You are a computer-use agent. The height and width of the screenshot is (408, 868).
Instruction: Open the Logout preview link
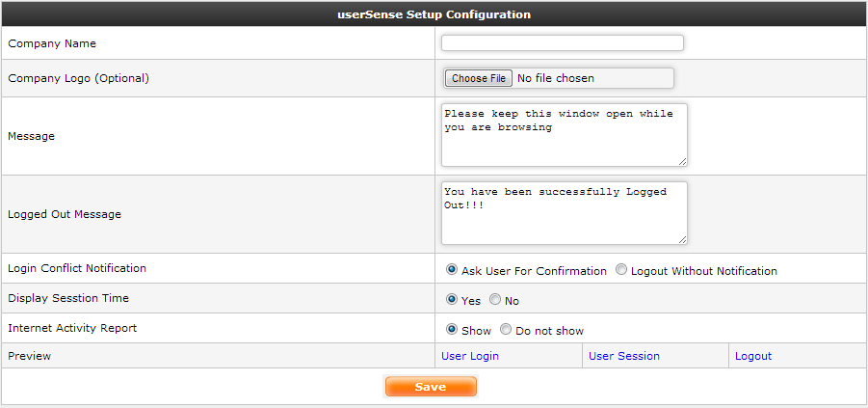pos(753,356)
